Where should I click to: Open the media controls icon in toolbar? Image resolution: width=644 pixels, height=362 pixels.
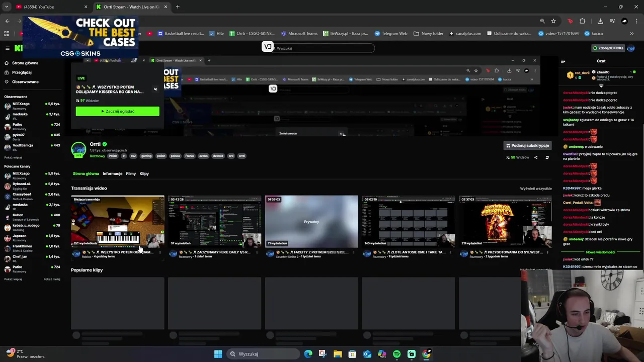612,21
